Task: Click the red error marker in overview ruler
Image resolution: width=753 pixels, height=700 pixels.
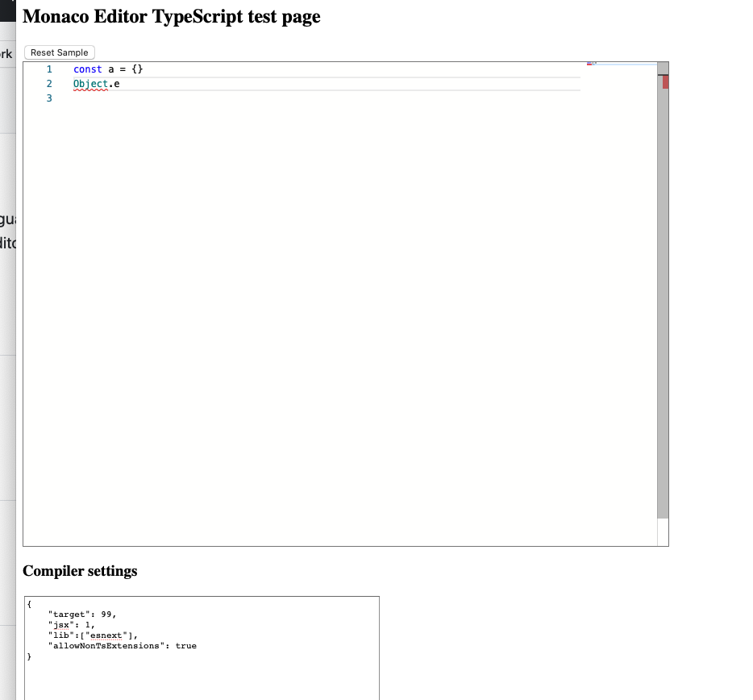Action: [666, 82]
